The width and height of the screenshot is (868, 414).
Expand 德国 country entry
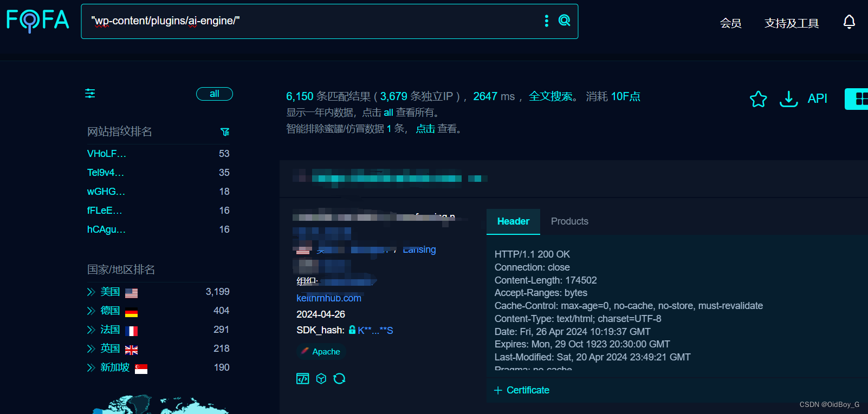pos(91,311)
